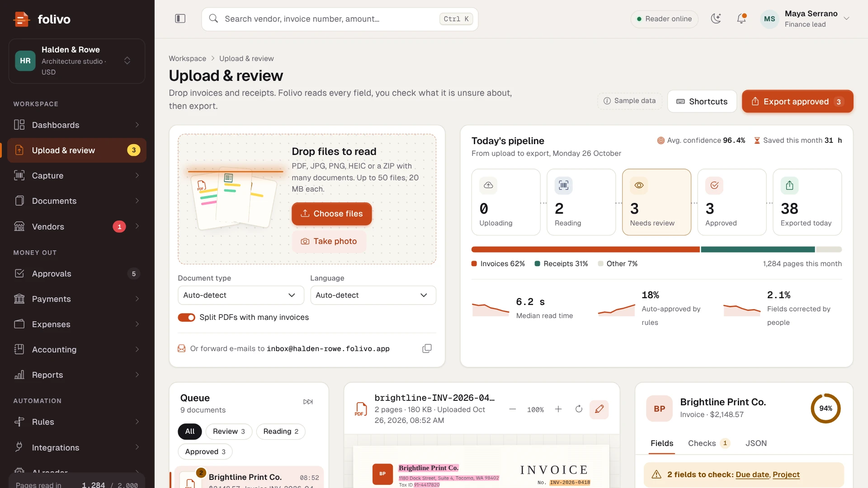Zoom out of the document preview
The height and width of the screenshot is (488, 868).
tap(512, 409)
